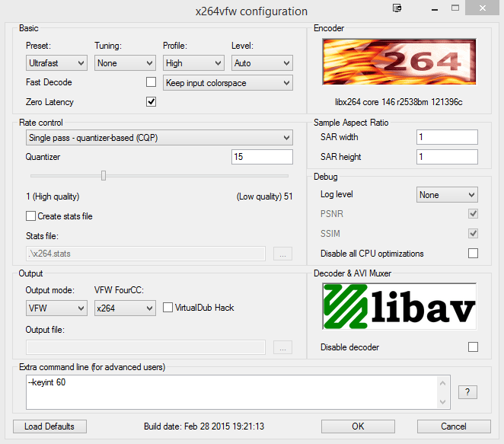
Task: Open the Output mode dropdown showing VFW
Action: tap(56, 308)
